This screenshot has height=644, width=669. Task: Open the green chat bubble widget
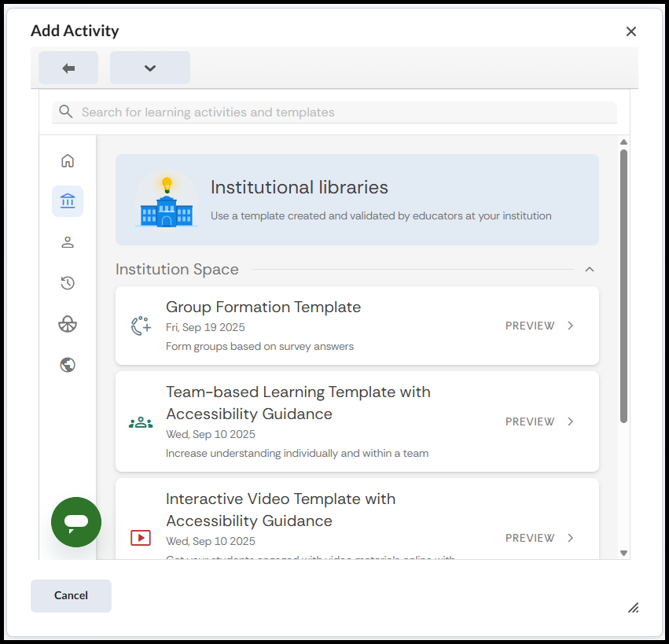pyautogui.click(x=76, y=521)
